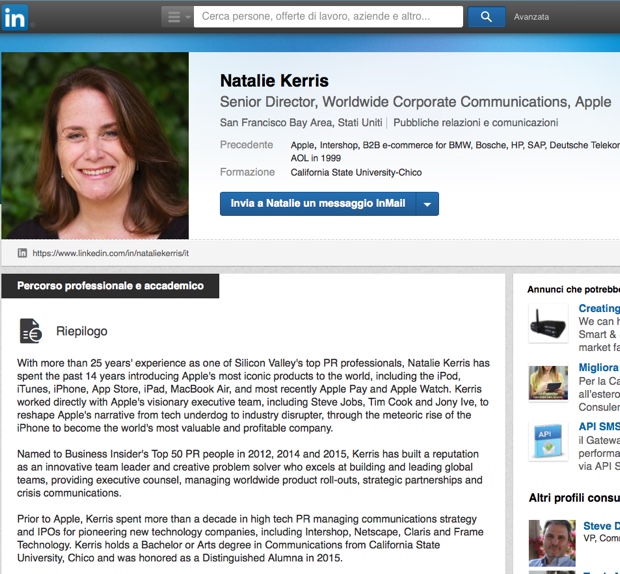The width and height of the screenshot is (620, 574).
Task: Open the 'Migliora' ad title link
Action: [599, 368]
